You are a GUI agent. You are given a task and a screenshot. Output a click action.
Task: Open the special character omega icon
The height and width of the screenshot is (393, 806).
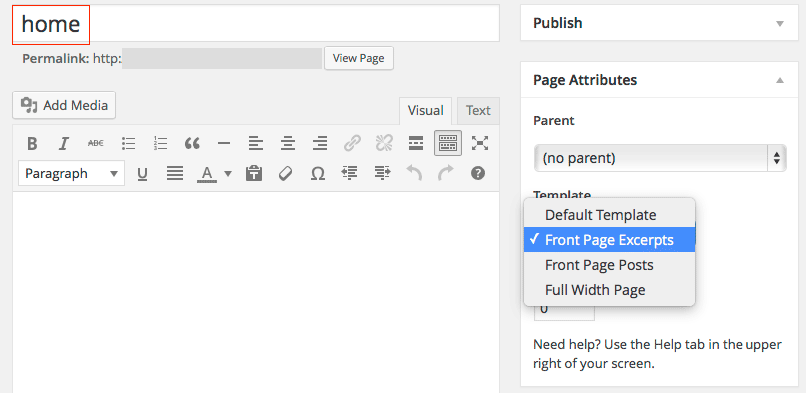pos(318,174)
